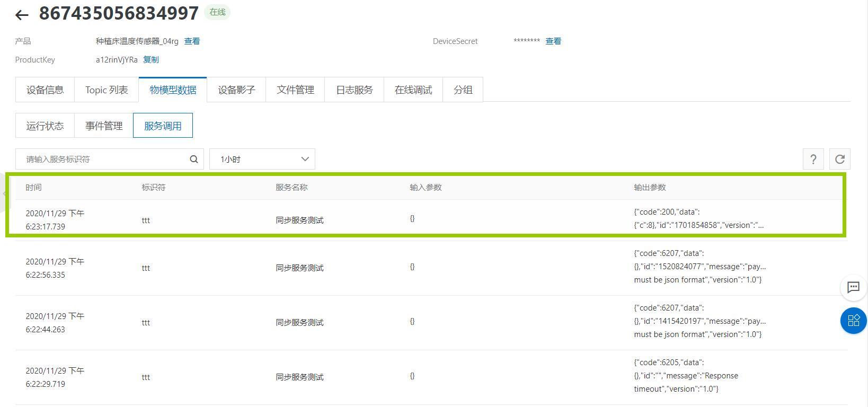
Task: Click device name 867435056834997 heading
Action: (x=119, y=13)
